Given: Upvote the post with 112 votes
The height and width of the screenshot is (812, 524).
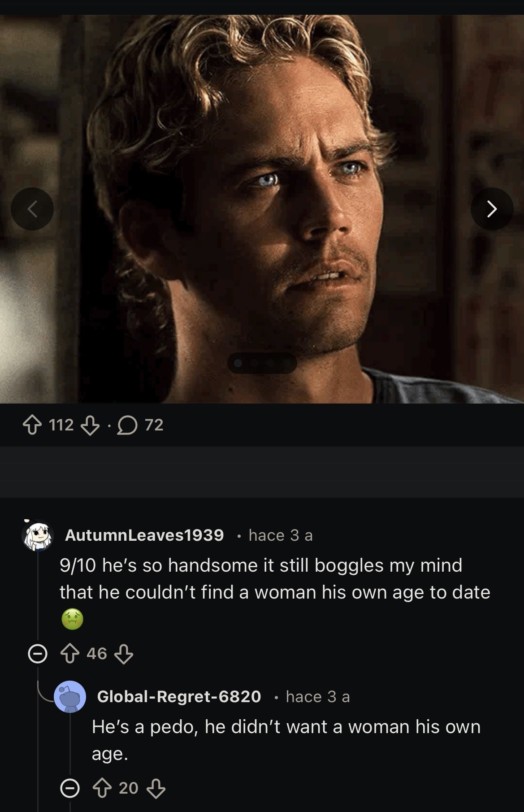Looking at the screenshot, I should click(x=30, y=425).
